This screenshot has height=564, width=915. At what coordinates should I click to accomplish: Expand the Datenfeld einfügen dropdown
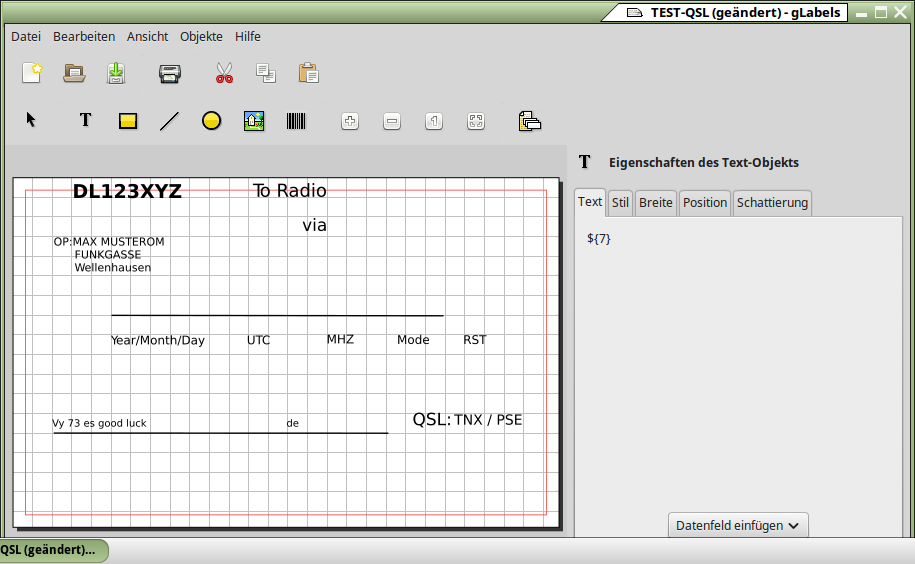[x=737, y=525]
